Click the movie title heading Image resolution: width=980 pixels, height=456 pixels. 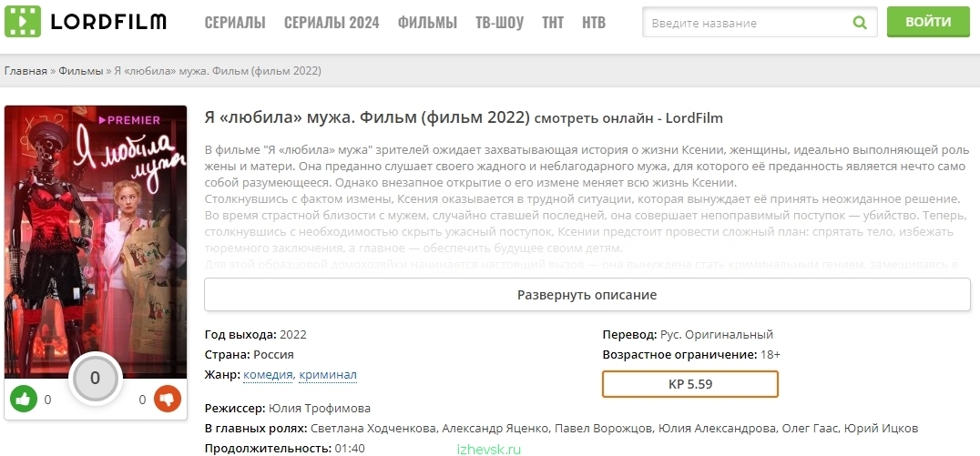pyautogui.click(x=463, y=117)
